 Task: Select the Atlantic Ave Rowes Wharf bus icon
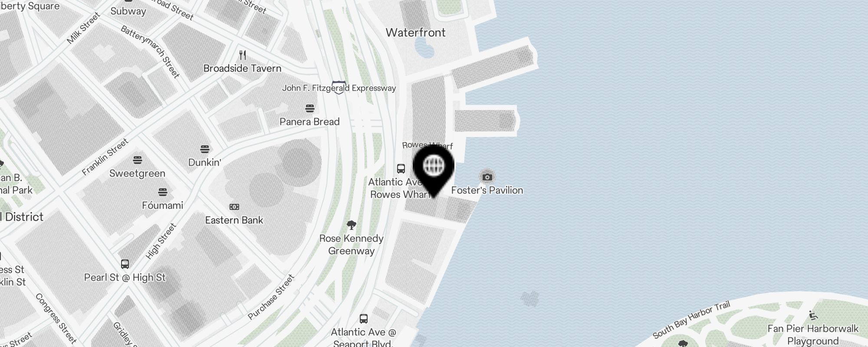[x=401, y=169]
